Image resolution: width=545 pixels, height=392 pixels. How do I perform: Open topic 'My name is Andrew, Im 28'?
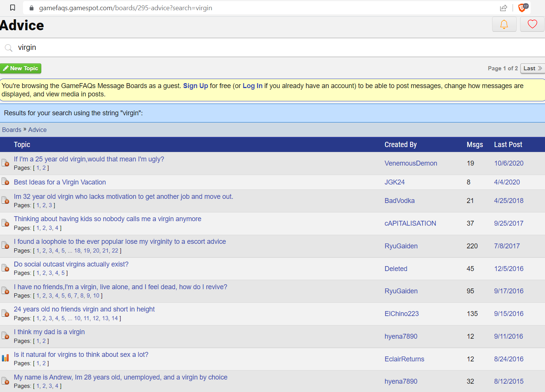[x=121, y=377]
